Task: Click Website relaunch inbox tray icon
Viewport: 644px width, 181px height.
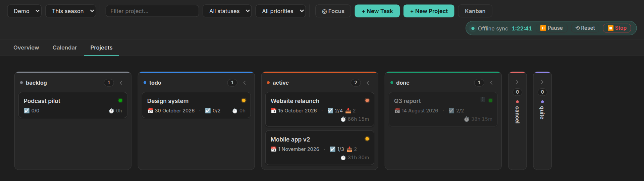Action: tap(348, 111)
